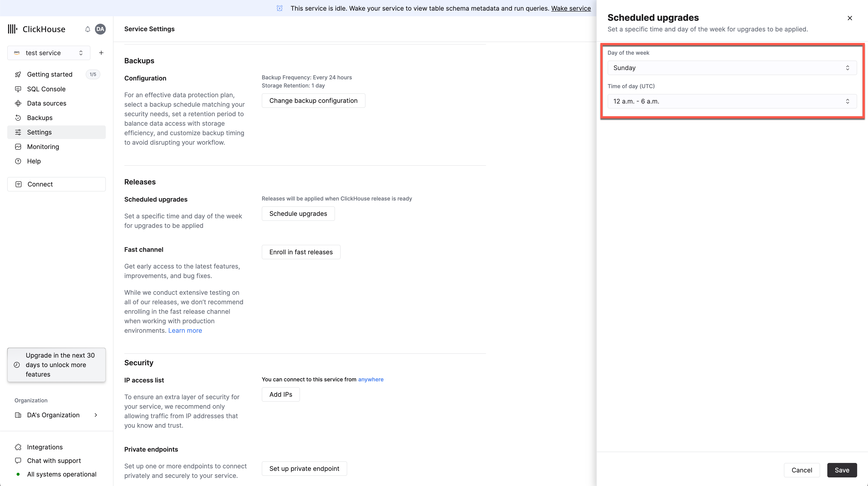Click DA's Organization menu entry
The height and width of the screenshot is (486, 868).
point(53,414)
